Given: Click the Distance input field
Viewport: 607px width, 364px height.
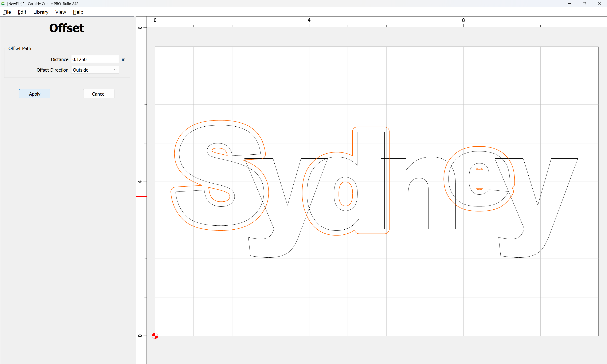Looking at the screenshot, I should 95,59.
